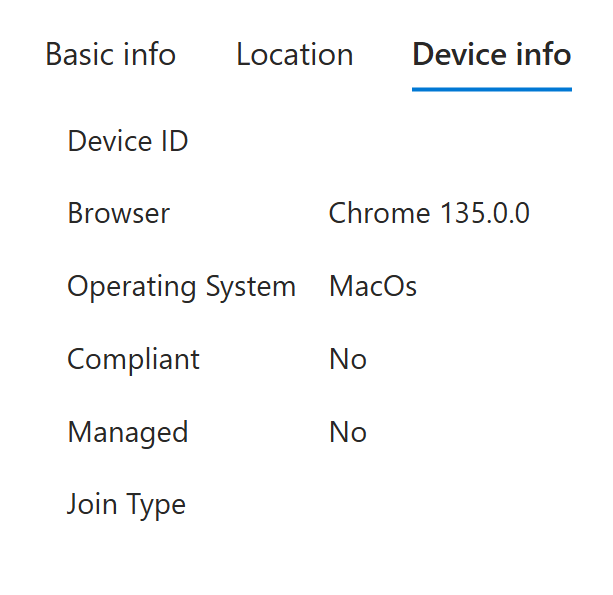Click the 135.0.0 version number
The width and height of the screenshot is (613, 595).
click(x=483, y=213)
